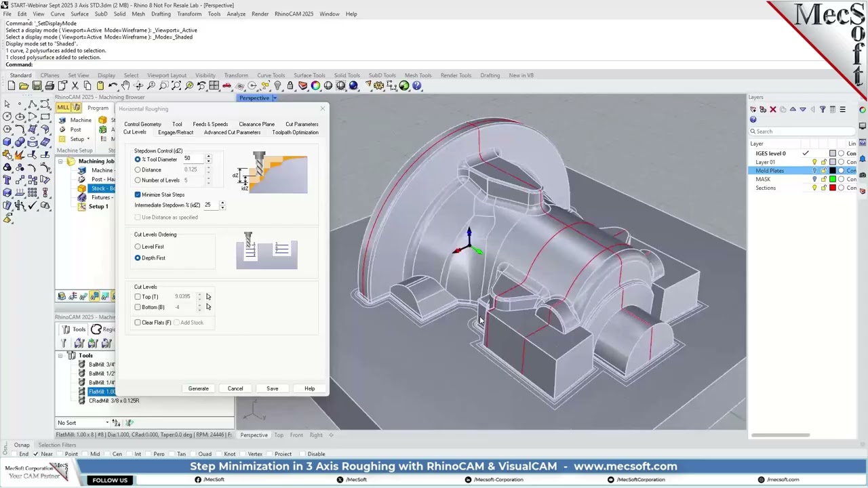Click the Save file toolbar icon

coord(37,86)
